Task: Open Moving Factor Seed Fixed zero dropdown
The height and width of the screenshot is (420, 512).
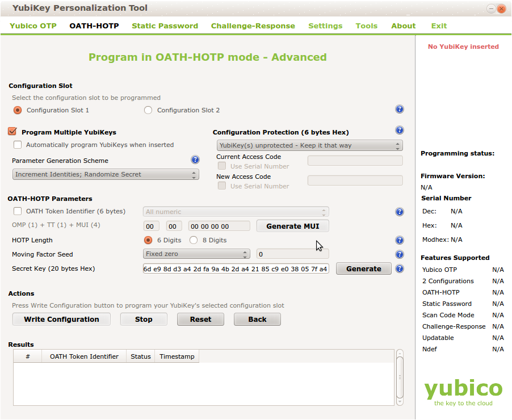Action: (x=196, y=254)
